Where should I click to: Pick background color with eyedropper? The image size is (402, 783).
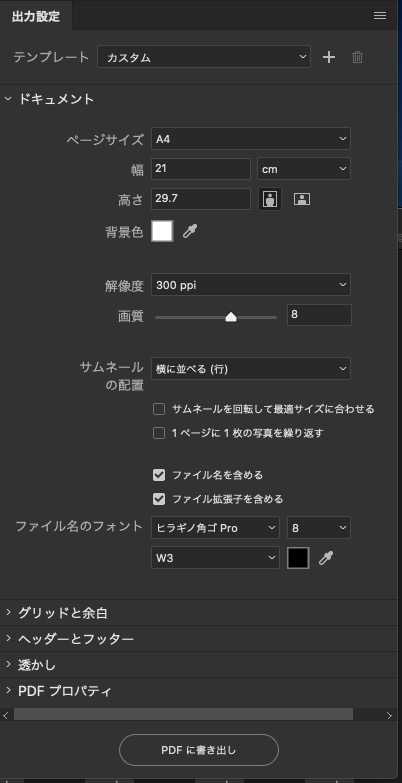pyautogui.click(x=190, y=231)
